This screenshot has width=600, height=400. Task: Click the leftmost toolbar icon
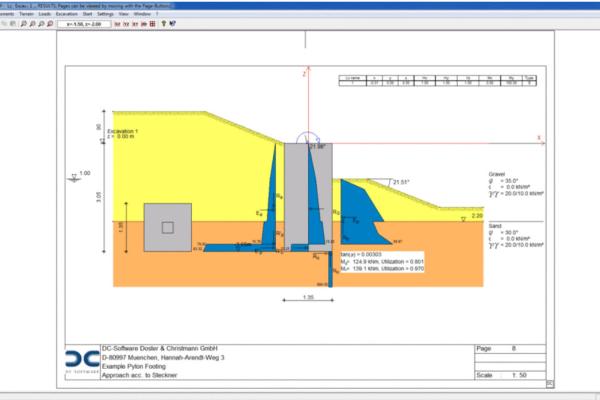point(6,23)
